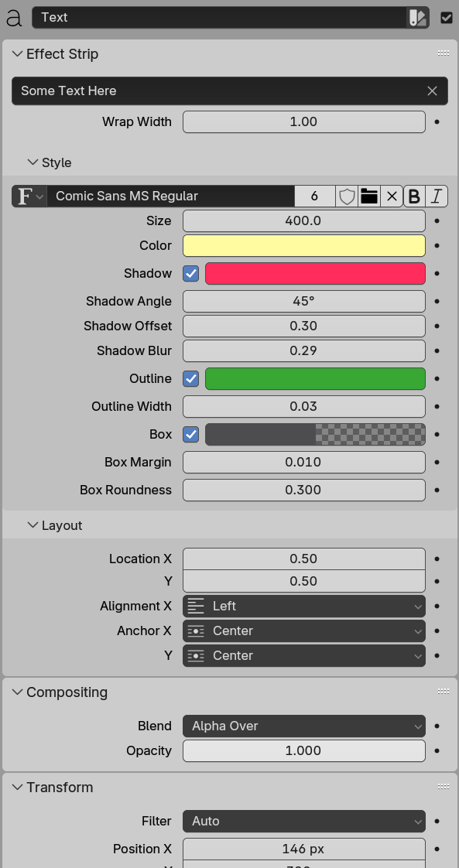Toggle Bold text style

(414, 196)
